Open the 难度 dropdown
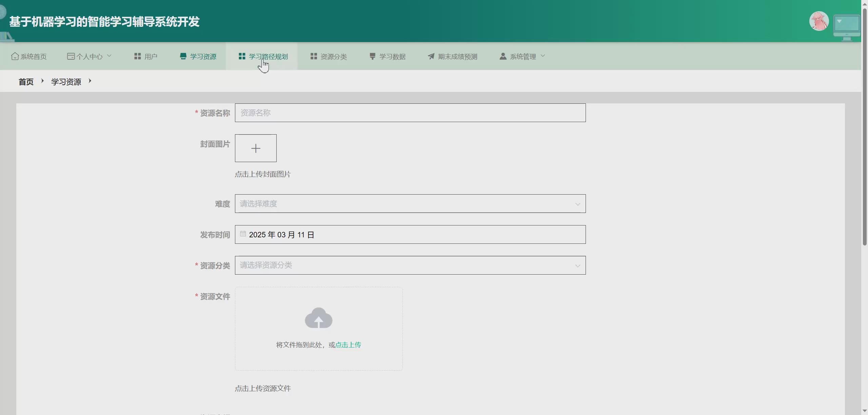Image resolution: width=868 pixels, height=415 pixels. coord(410,204)
